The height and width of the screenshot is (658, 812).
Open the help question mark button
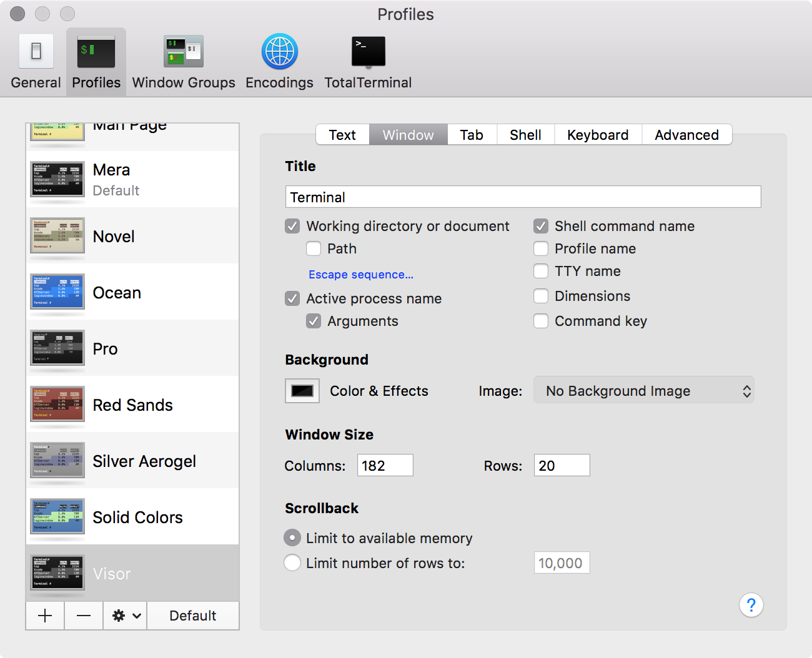[x=751, y=605]
